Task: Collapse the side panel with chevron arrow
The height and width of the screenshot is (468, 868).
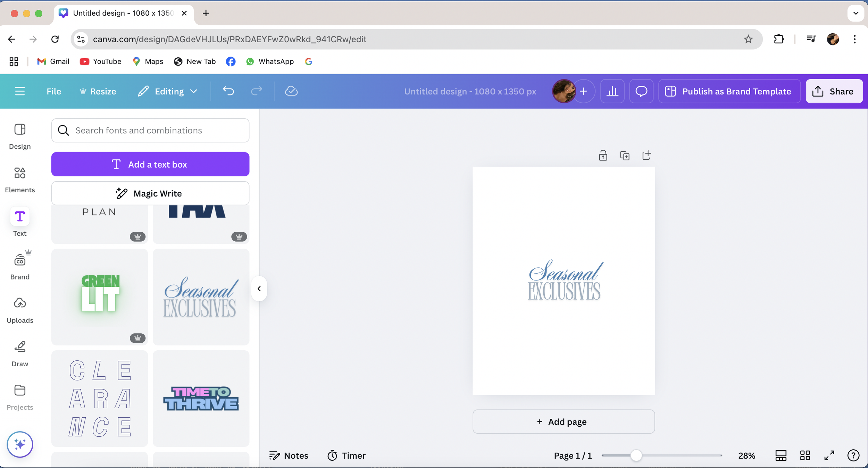Action: (259, 289)
